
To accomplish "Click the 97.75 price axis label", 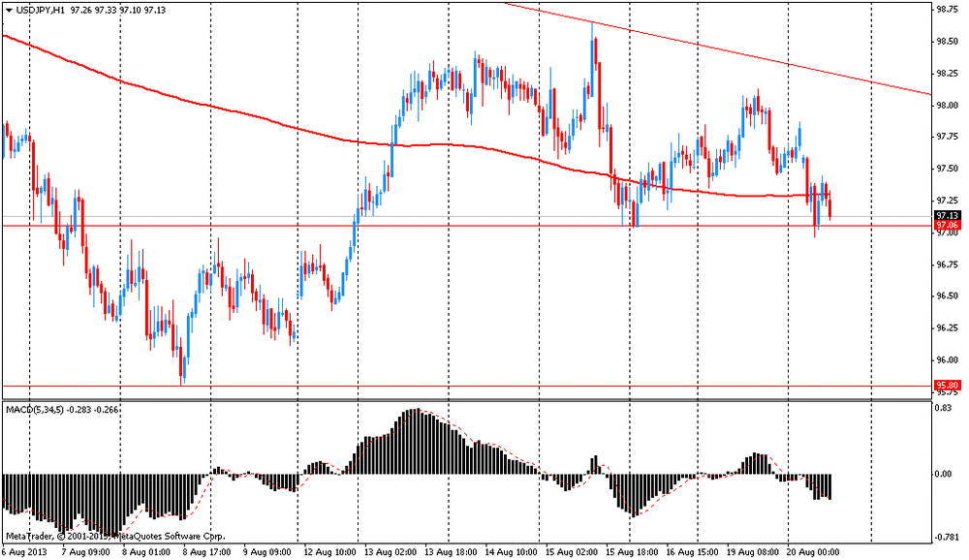I will click(x=948, y=137).
